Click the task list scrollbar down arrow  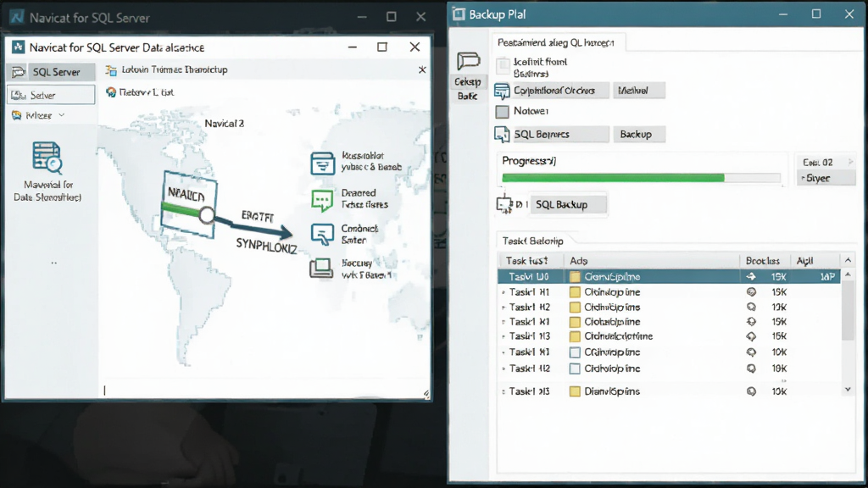(x=848, y=390)
